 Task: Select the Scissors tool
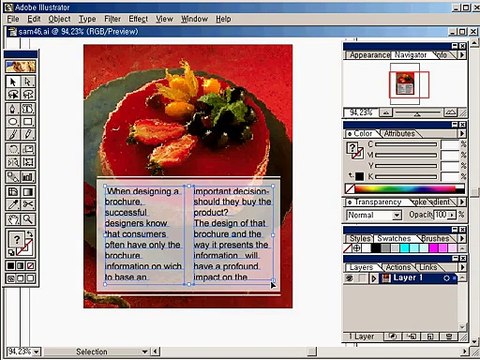tap(28, 204)
